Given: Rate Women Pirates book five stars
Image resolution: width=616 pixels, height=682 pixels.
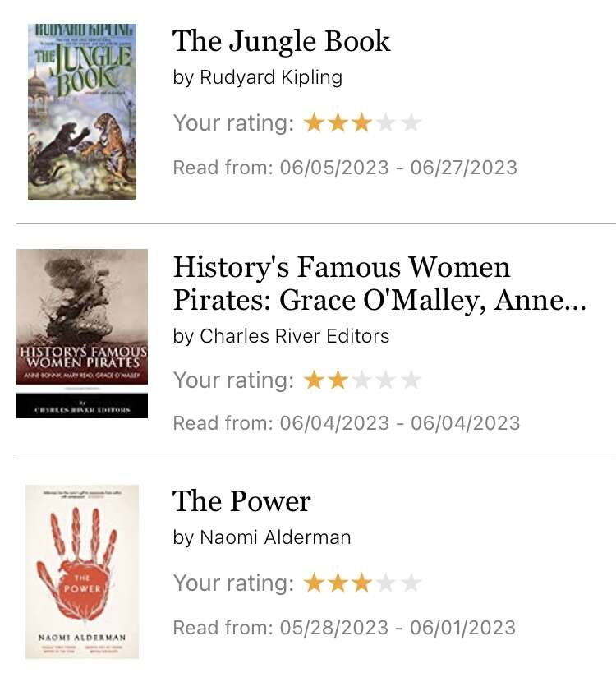Looking at the screenshot, I should [411, 380].
